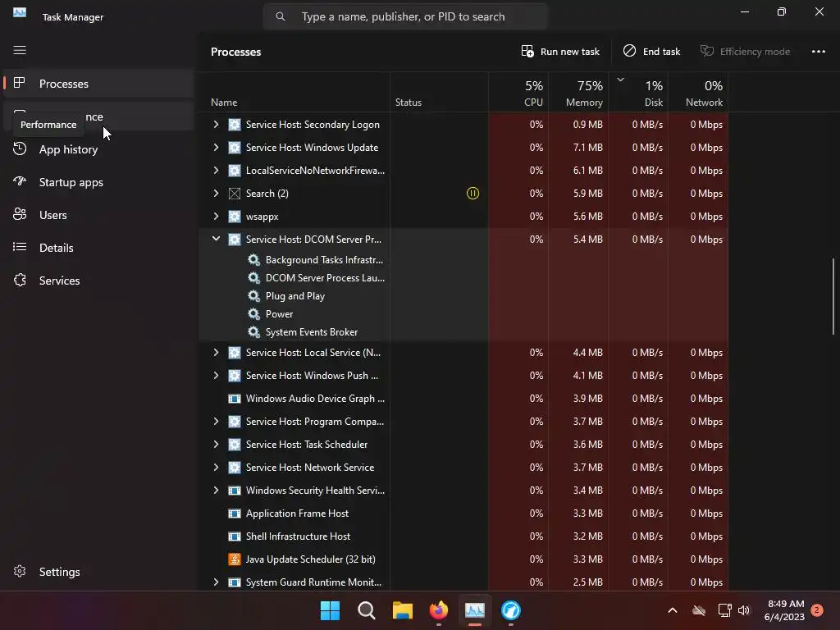Open the three-dot more options menu
This screenshot has width=840, height=630.
pyautogui.click(x=818, y=52)
